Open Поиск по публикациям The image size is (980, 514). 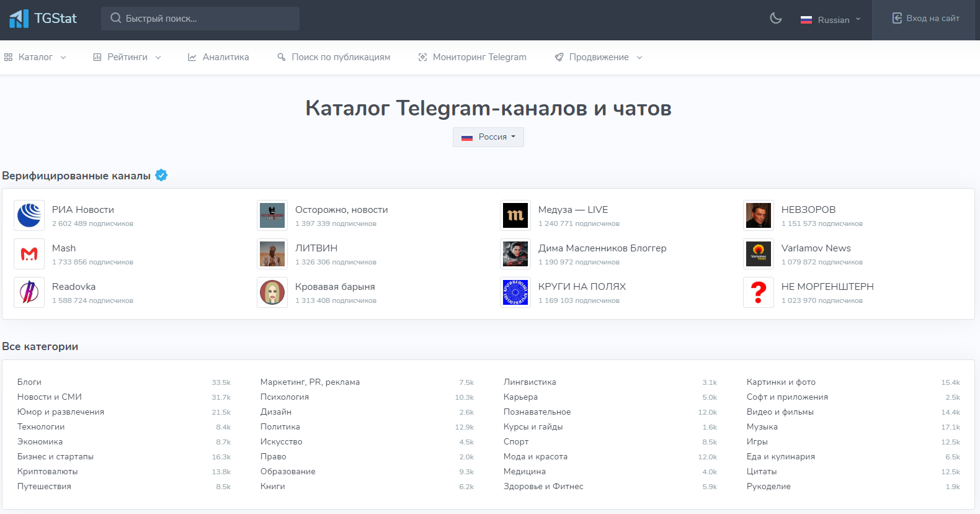[334, 57]
